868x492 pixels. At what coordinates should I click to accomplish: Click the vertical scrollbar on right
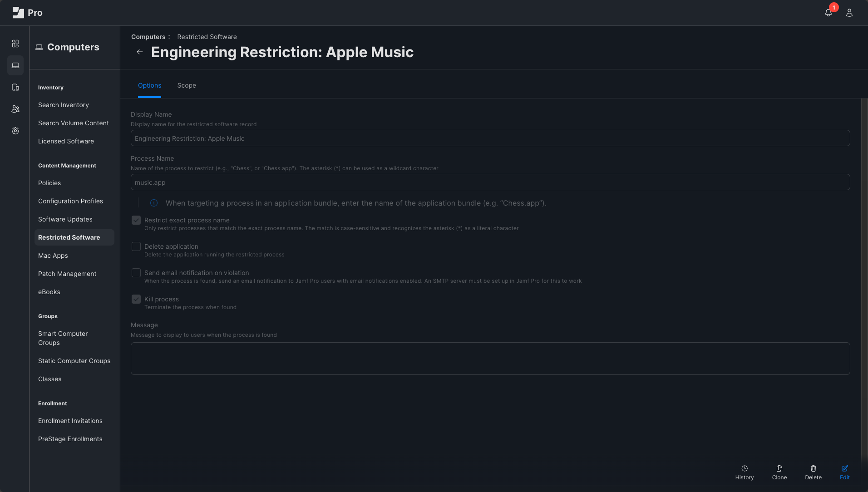[x=864, y=280]
